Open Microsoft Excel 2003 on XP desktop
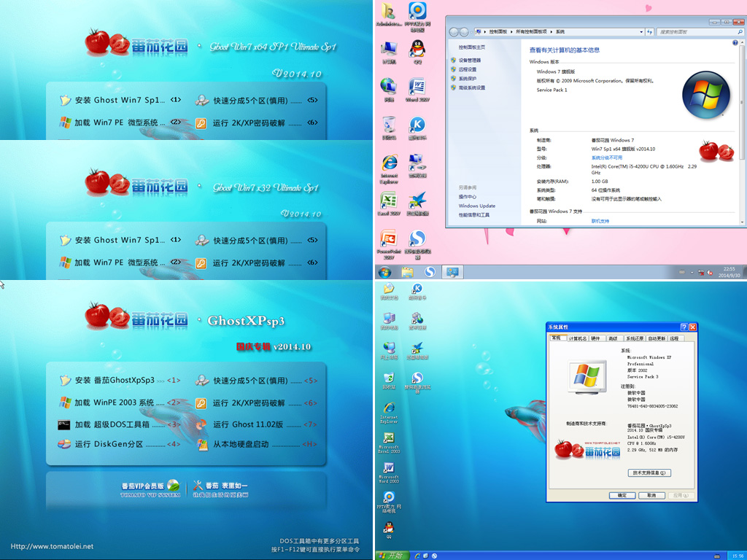Screen dimensions: 747x560 click(x=389, y=443)
